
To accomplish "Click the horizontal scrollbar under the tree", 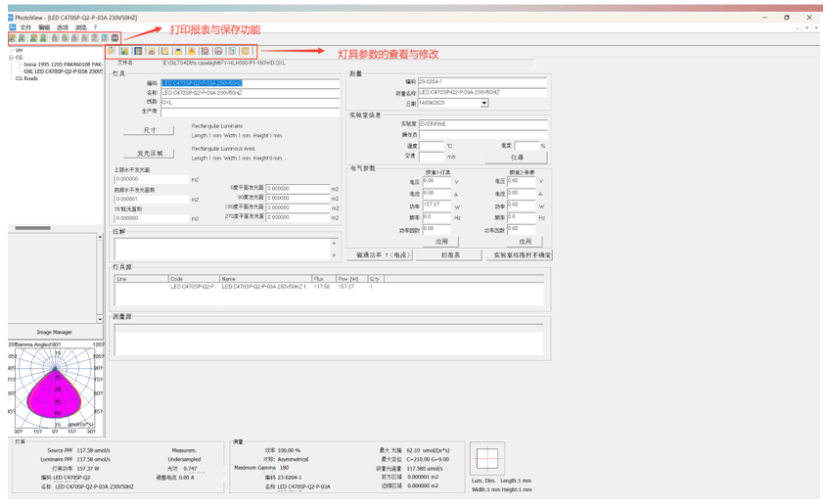I will [32, 228].
